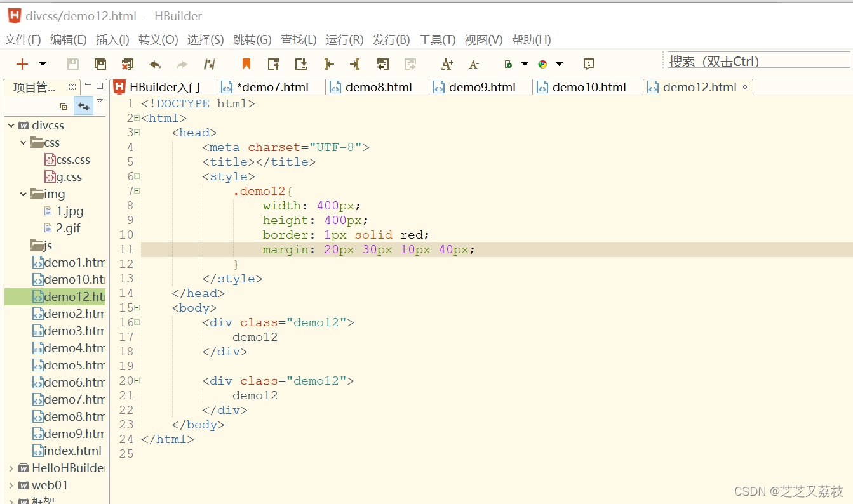Click the Redo arrow icon

(182, 64)
